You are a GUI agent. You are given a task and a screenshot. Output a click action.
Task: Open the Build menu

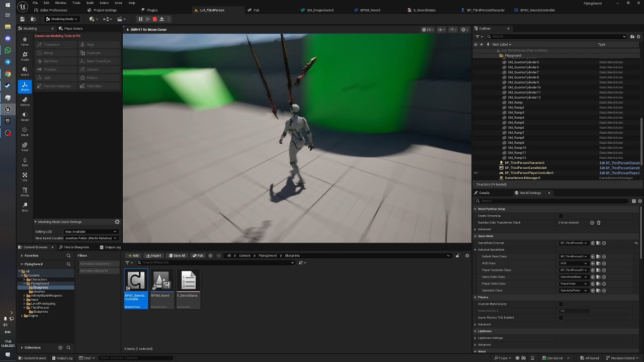pyautogui.click(x=90, y=3)
